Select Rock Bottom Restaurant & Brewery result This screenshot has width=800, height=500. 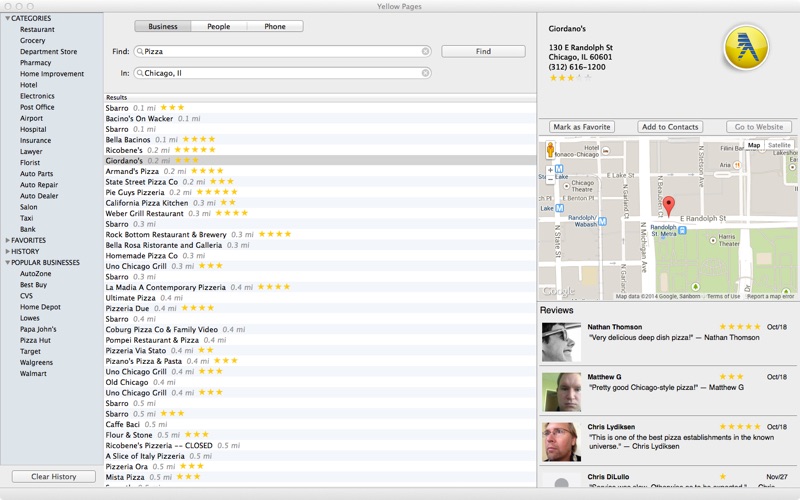coord(320,234)
